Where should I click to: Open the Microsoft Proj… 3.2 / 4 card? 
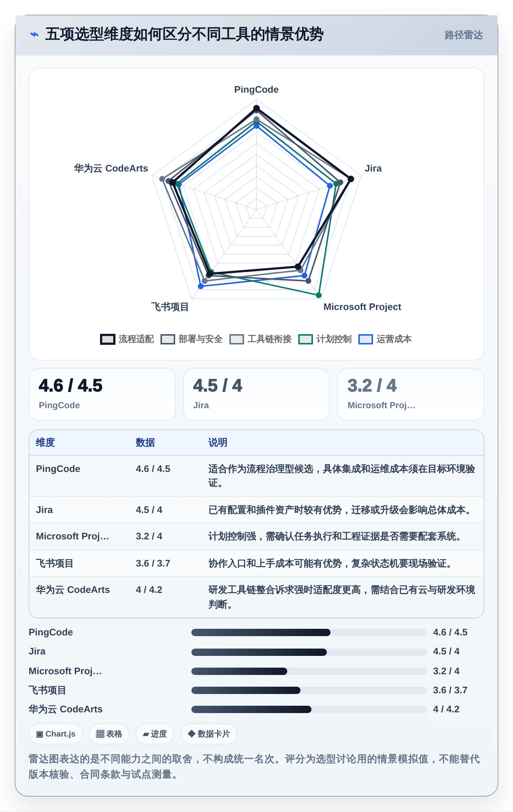click(x=411, y=394)
